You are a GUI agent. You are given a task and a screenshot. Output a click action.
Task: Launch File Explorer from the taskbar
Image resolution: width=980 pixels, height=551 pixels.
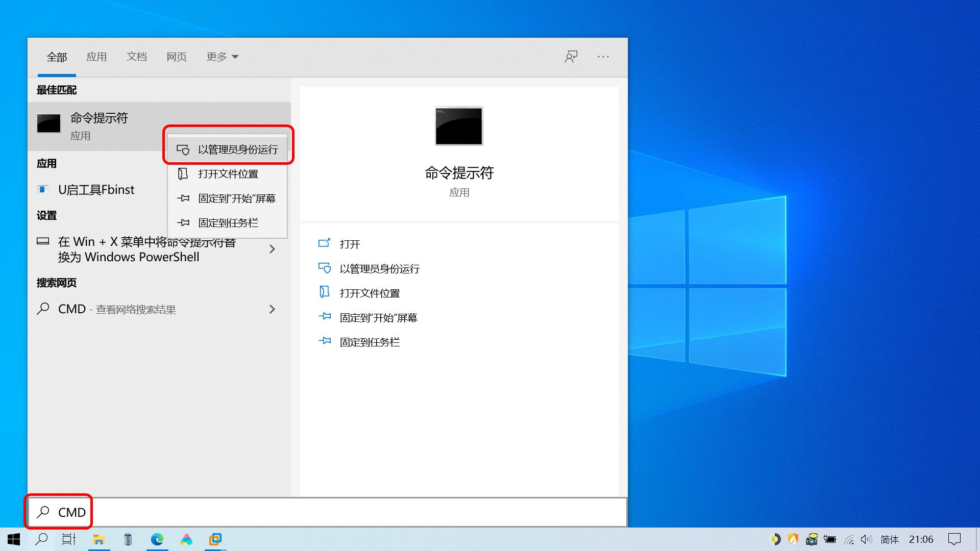pos(99,539)
